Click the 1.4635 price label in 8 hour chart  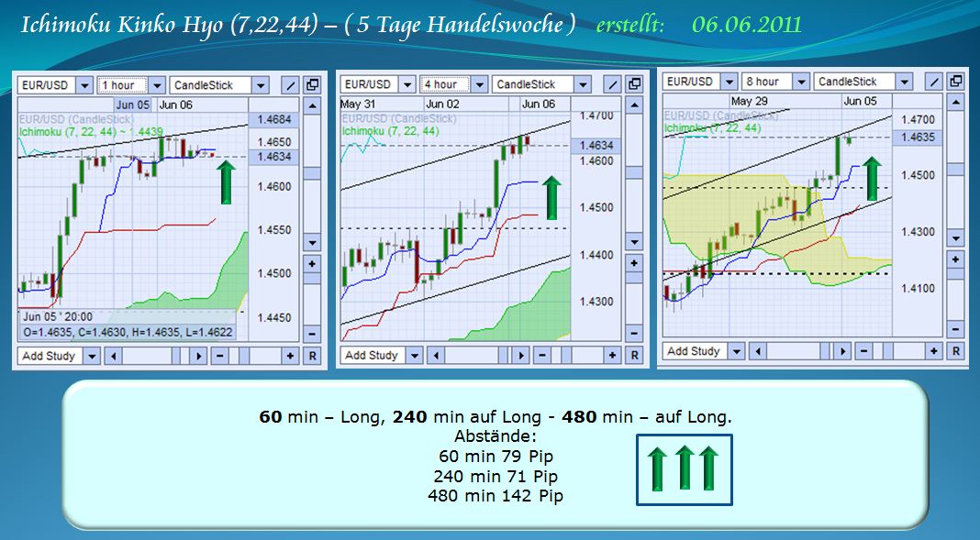[917, 138]
